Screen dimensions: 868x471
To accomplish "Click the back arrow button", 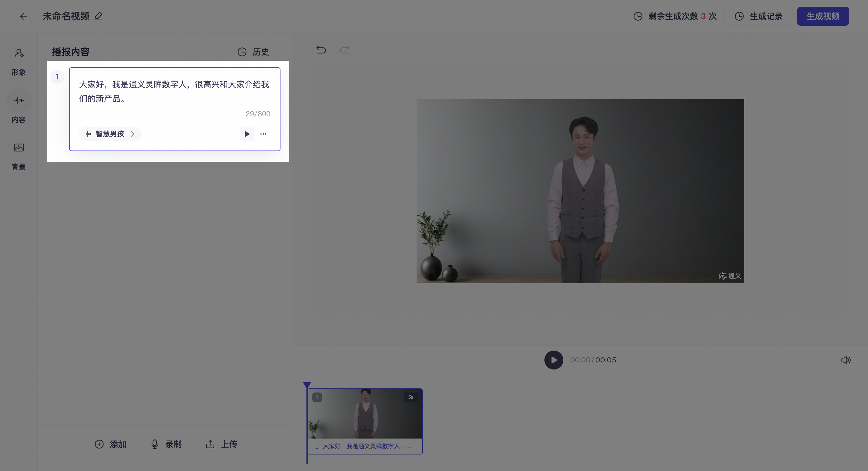I will [23, 16].
